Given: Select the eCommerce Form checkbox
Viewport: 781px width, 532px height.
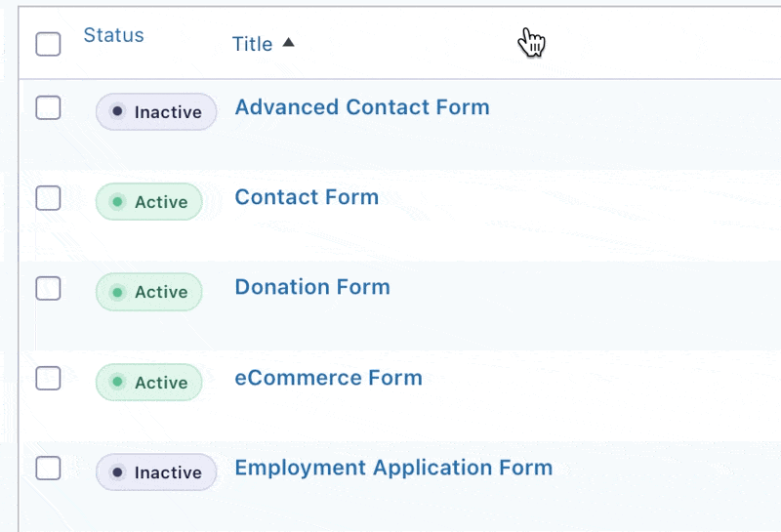Looking at the screenshot, I should (48, 378).
